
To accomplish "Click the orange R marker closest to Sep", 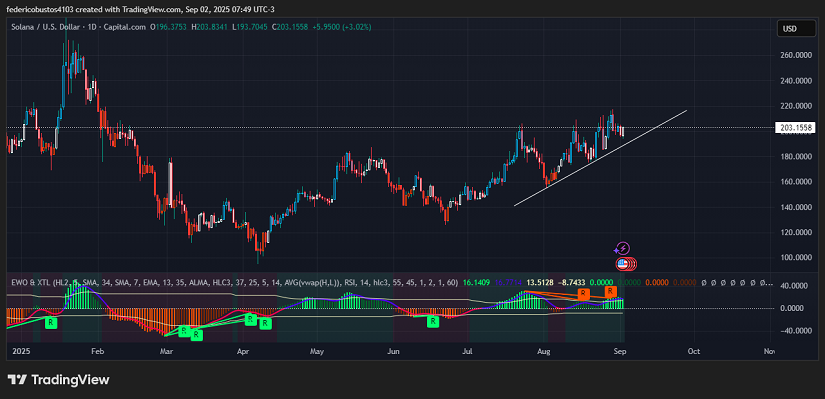I will [x=610, y=291].
